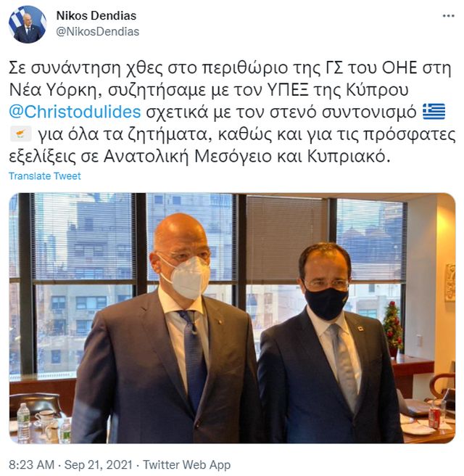Viewport: 464px width, 476px height.
Task: Click the window blinds in photo
Action: coord(286,239)
